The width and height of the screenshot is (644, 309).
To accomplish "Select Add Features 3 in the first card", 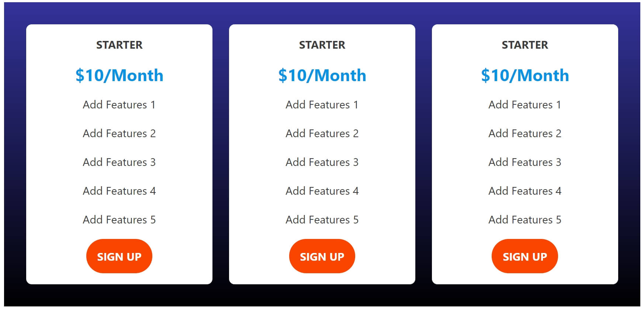I will coord(119,162).
